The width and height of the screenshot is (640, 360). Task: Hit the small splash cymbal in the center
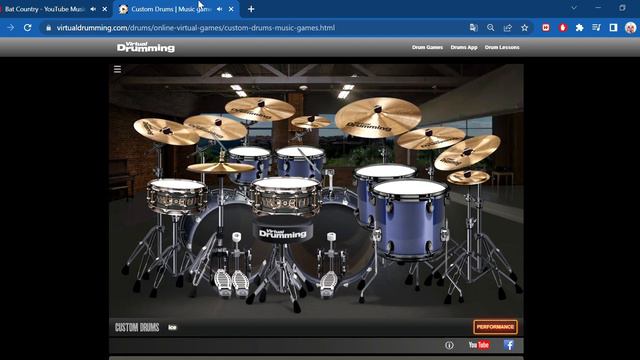(311, 122)
